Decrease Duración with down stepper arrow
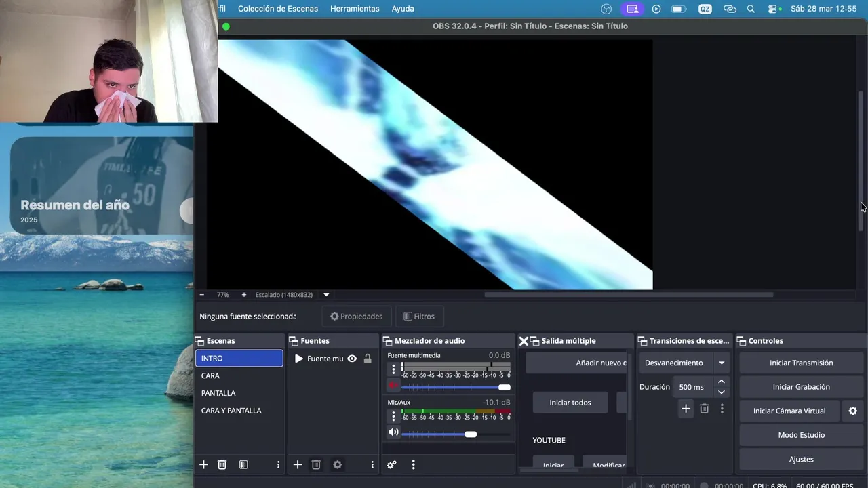This screenshot has height=488, width=868. (722, 392)
